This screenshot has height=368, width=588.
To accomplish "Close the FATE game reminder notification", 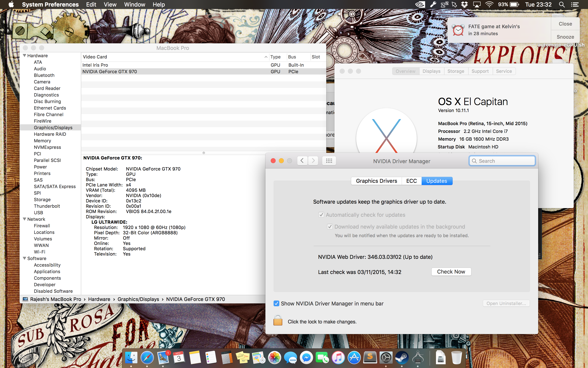I will (x=565, y=24).
